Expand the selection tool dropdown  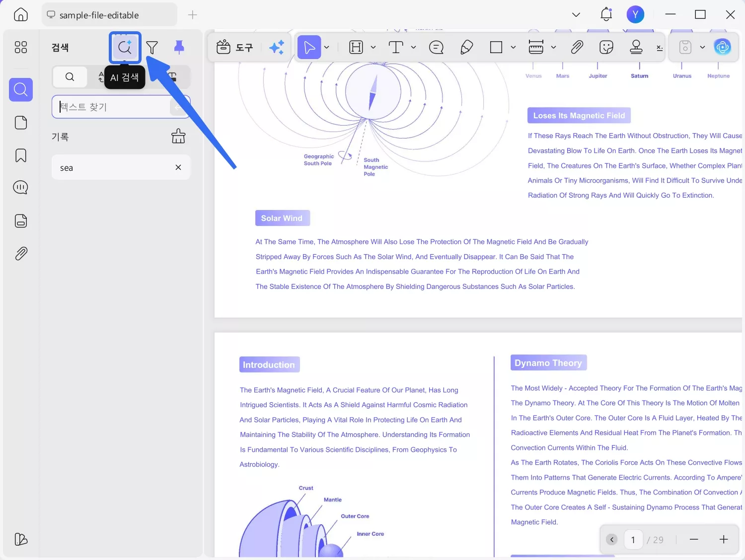point(327,48)
